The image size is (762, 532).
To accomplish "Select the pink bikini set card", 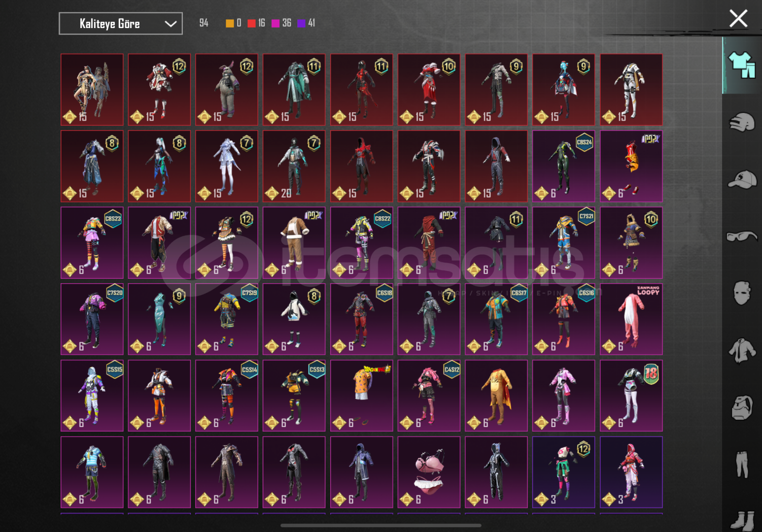I will tap(429, 472).
